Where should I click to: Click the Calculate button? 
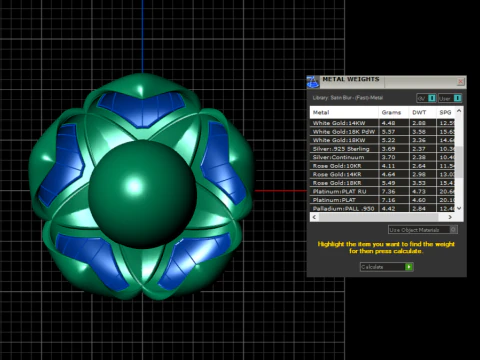pos(387,267)
